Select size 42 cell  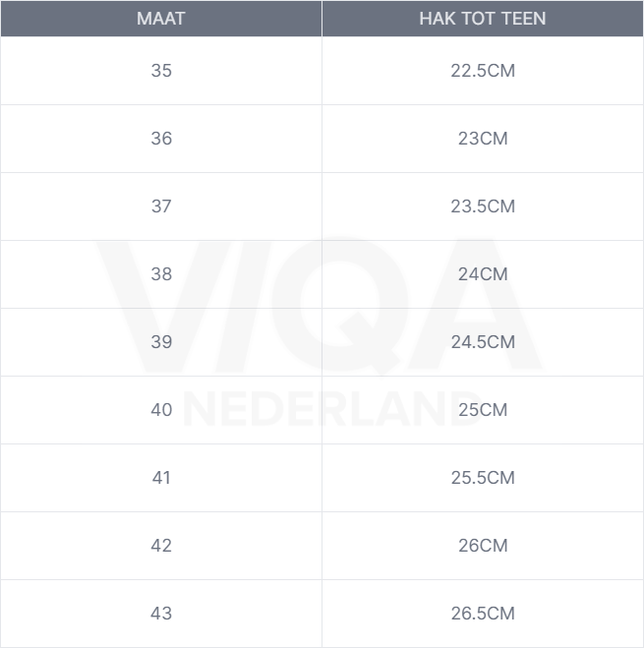[161, 546]
